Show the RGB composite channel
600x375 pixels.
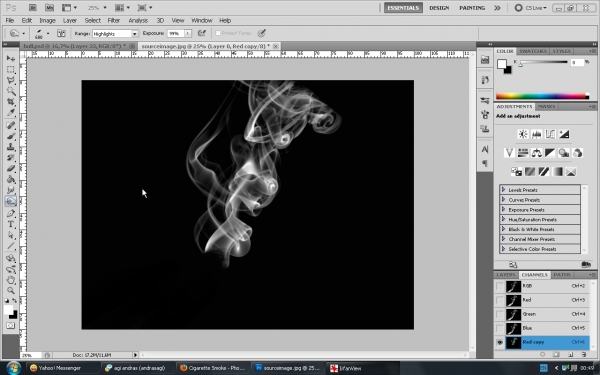[x=499, y=286]
